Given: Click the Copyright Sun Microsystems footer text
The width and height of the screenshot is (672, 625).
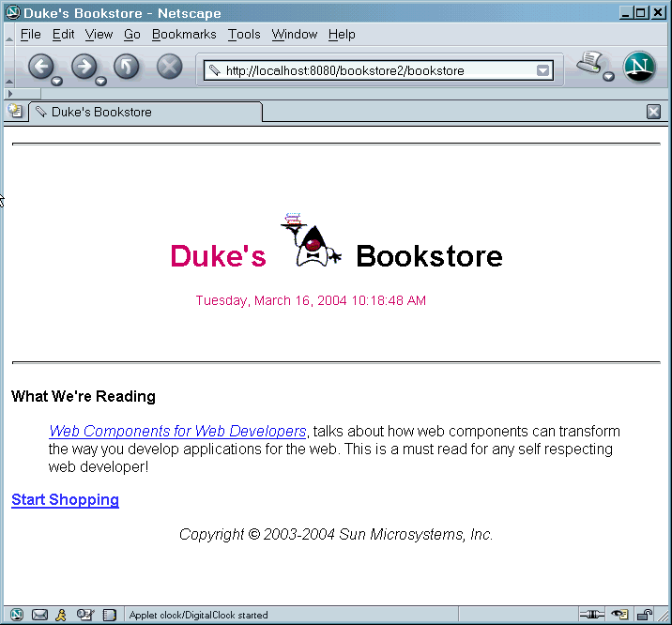Looking at the screenshot, I should (x=336, y=534).
